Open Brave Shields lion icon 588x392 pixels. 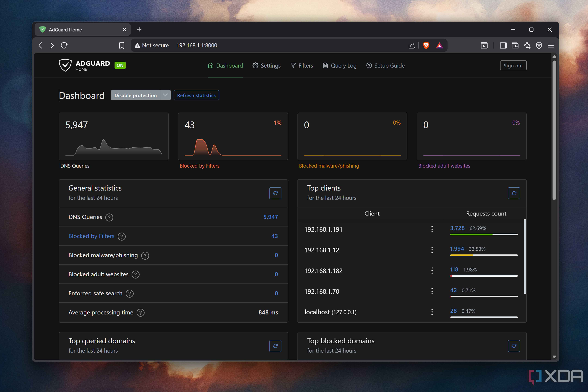(426, 45)
